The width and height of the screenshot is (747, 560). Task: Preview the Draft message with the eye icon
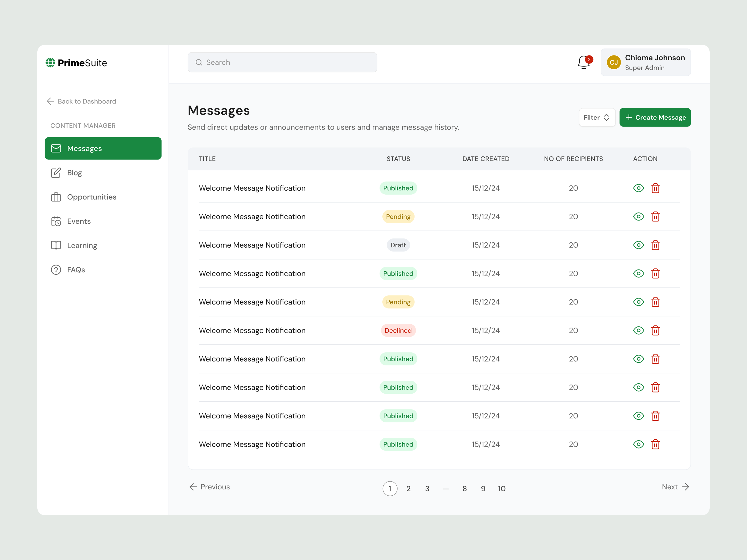pos(639,245)
